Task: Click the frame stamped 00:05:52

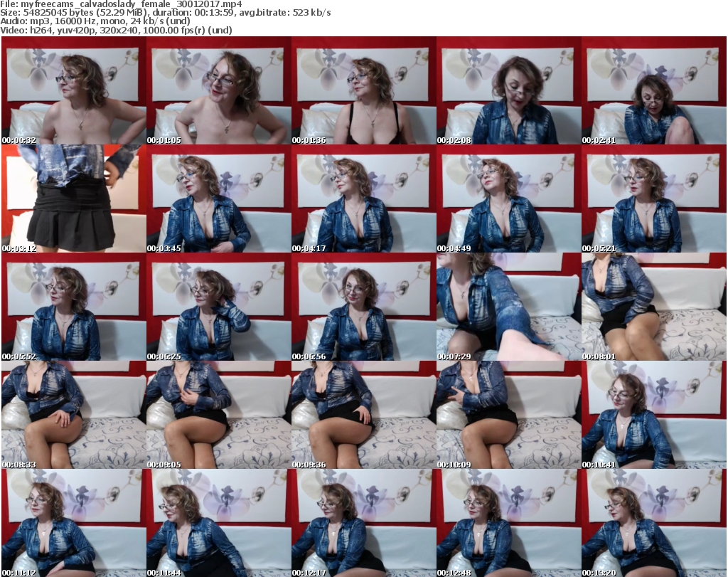Action: [x=74, y=307]
